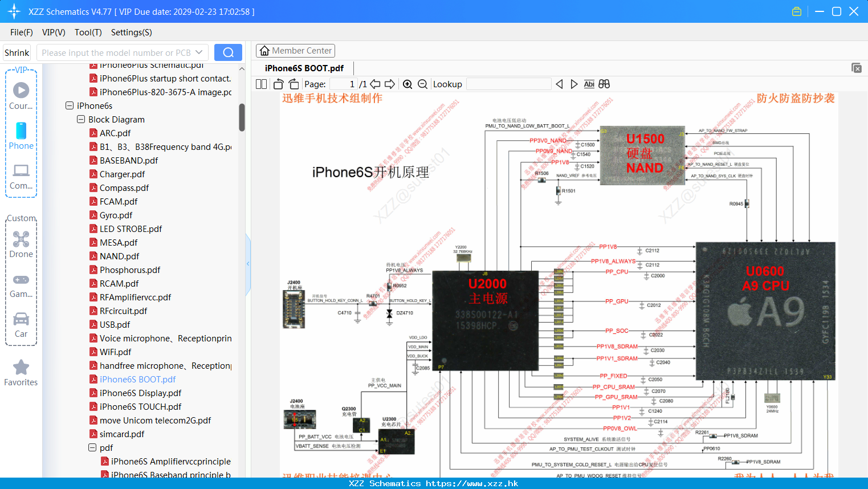Find previous lookup match triangle
868x489 pixels.
tap(559, 84)
